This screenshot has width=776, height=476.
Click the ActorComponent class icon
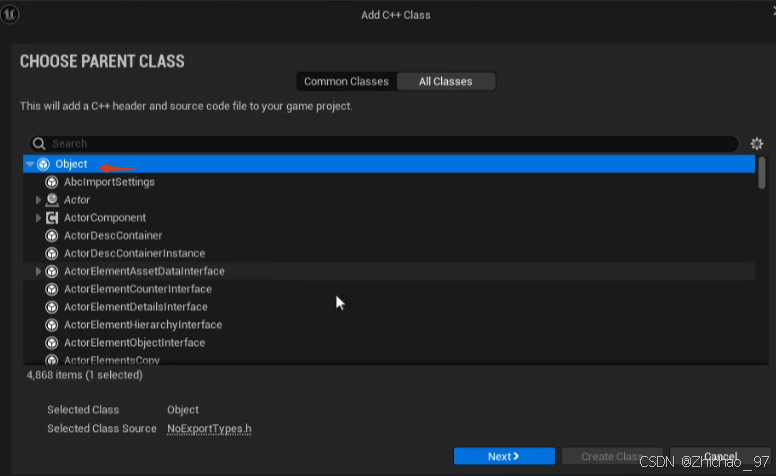[52, 218]
